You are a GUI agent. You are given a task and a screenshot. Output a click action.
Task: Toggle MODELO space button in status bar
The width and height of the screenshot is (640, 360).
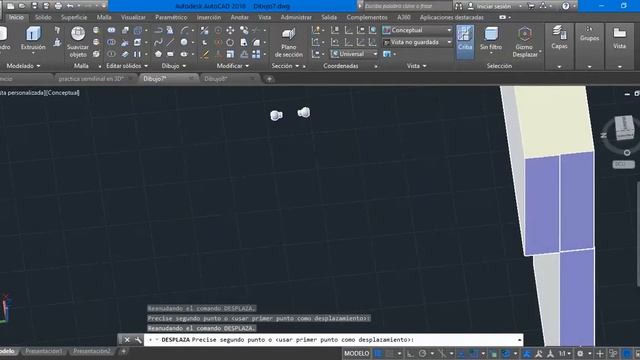point(356,353)
